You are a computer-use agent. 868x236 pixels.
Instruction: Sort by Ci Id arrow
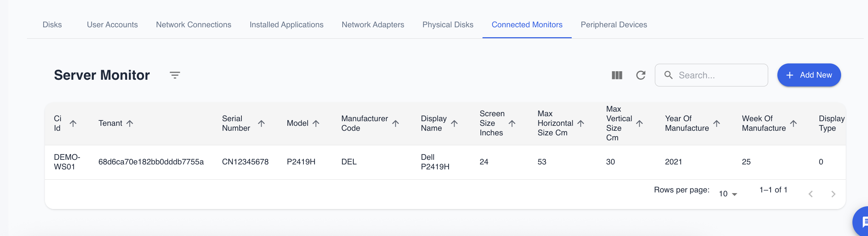pos(73,123)
